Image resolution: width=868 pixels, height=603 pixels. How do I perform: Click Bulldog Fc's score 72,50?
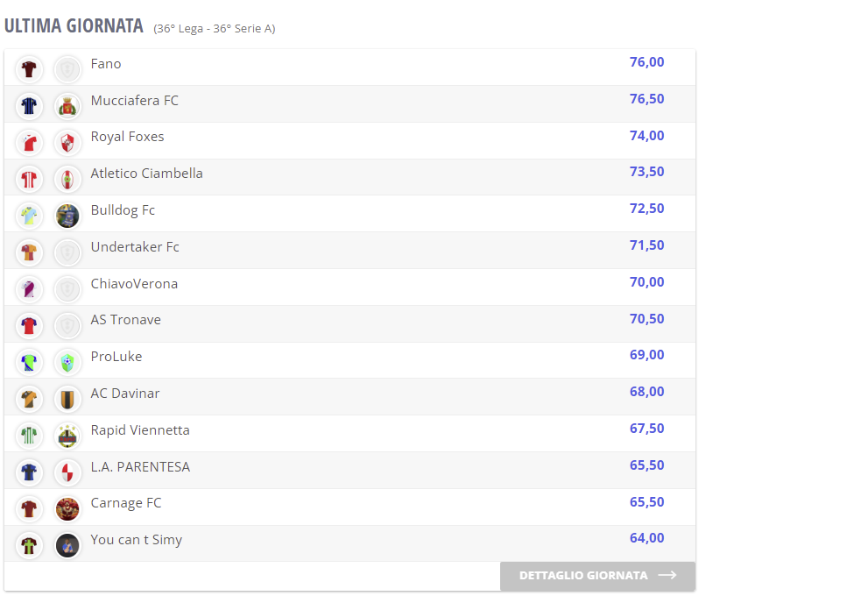646,209
